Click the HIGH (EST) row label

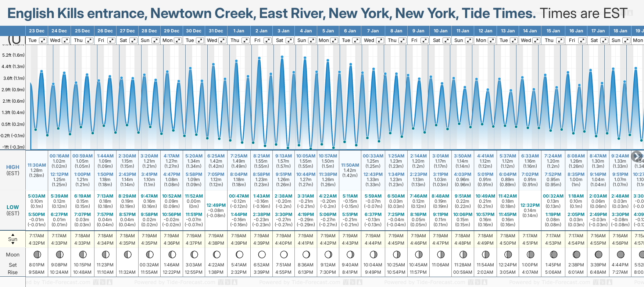(x=13, y=170)
